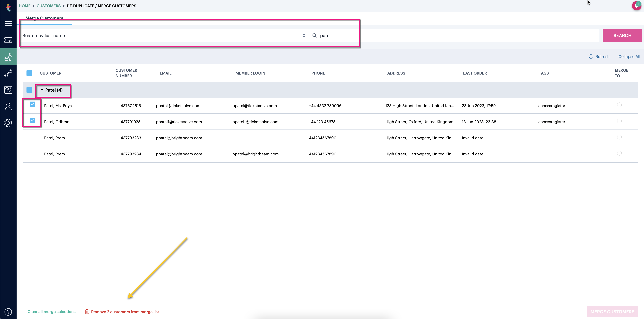The height and width of the screenshot is (319, 644).
Task: Click the CUSTOMER column header
Action: click(x=50, y=73)
